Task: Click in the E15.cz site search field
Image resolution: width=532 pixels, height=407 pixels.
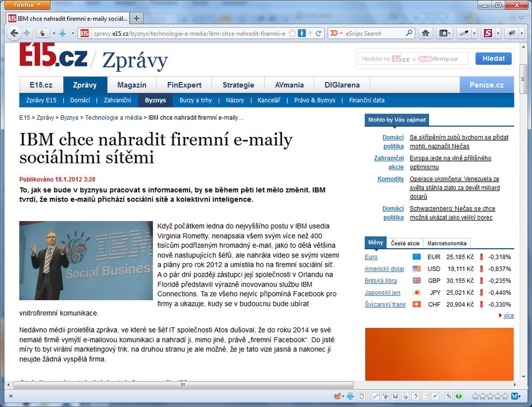Action: pos(413,59)
